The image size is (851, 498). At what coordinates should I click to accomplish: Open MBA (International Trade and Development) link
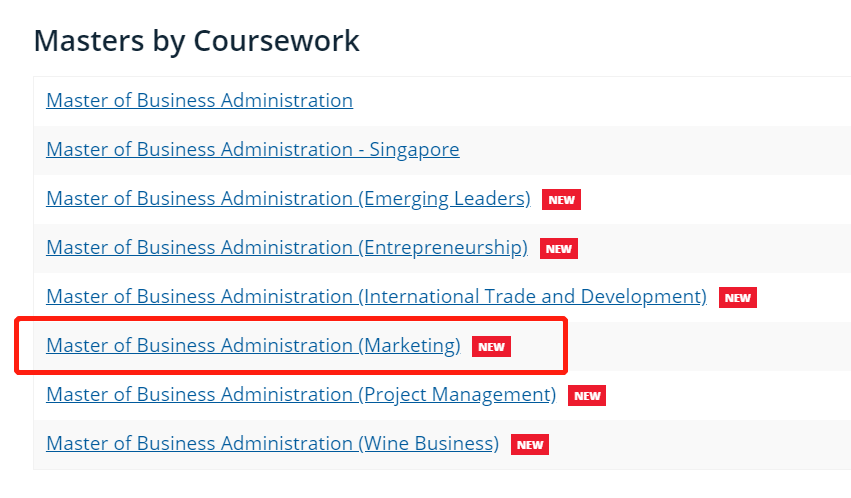click(x=376, y=296)
